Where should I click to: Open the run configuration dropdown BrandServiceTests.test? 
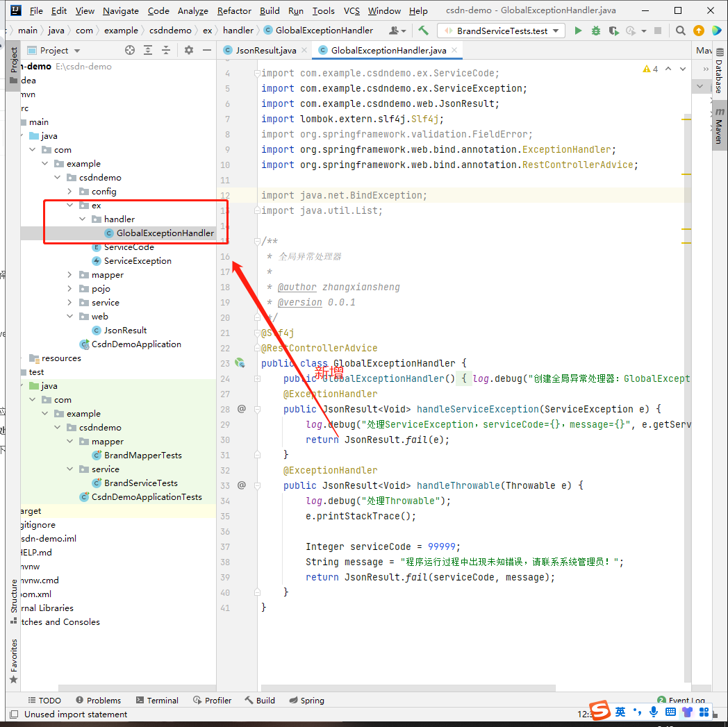point(501,31)
